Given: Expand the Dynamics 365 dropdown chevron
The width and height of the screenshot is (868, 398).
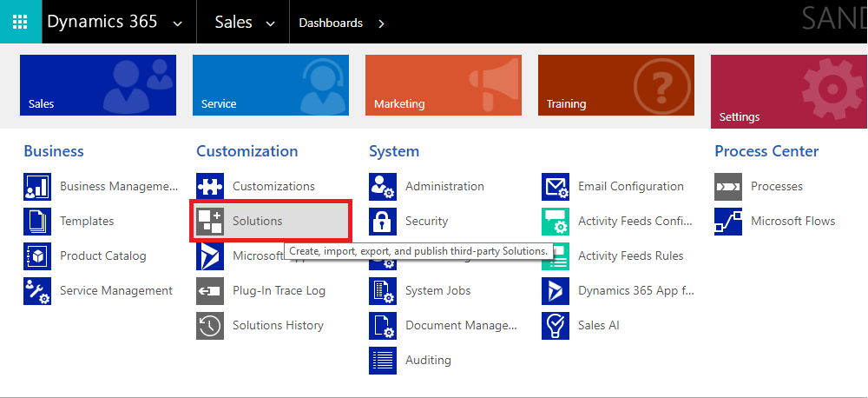Looking at the screenshot, I should coord(178,23).
